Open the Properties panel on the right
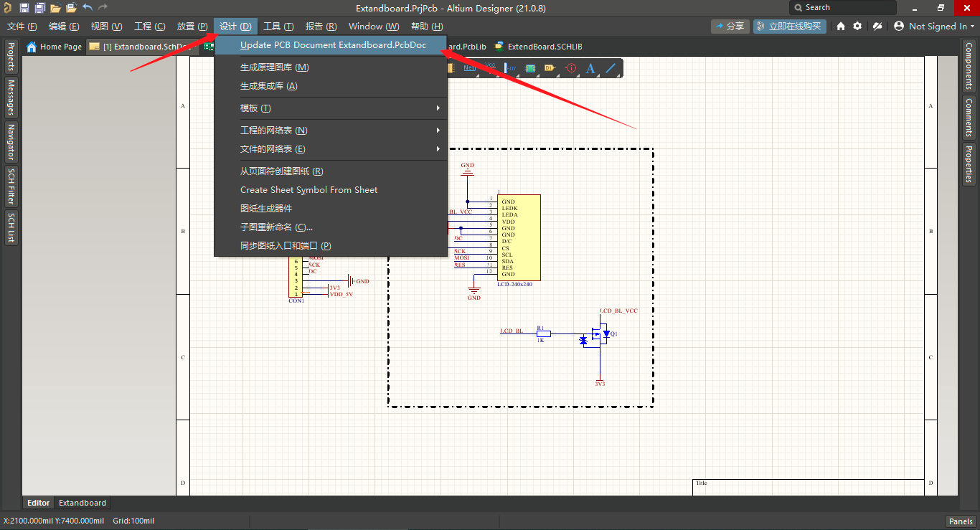This screenshot has height=530, width=980. [969, 164]
